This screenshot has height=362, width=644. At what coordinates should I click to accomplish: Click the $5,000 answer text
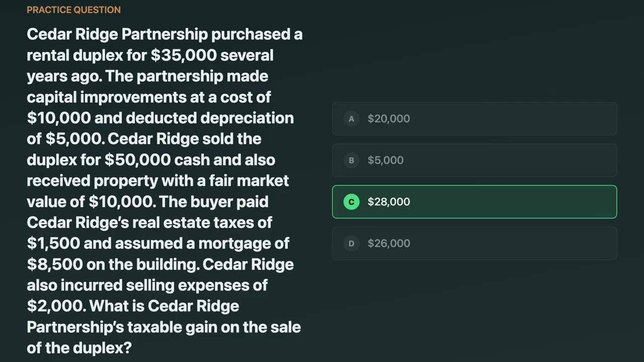[385, 160]
